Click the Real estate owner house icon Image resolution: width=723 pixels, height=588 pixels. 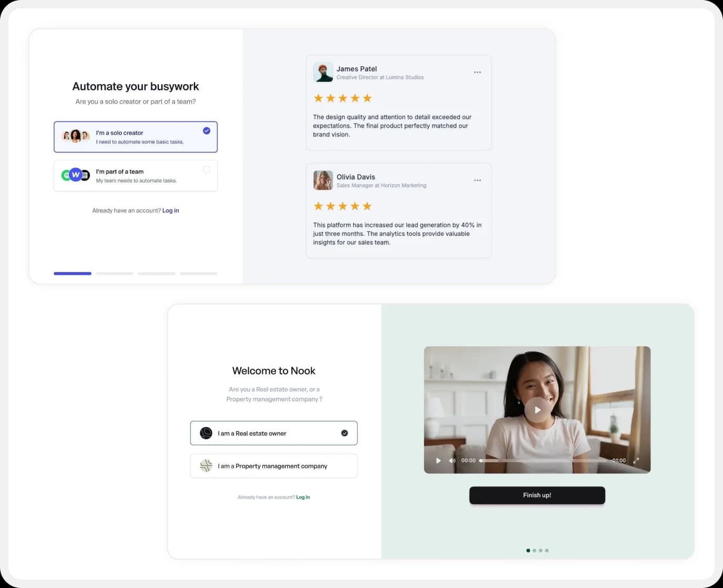point(205,433)
